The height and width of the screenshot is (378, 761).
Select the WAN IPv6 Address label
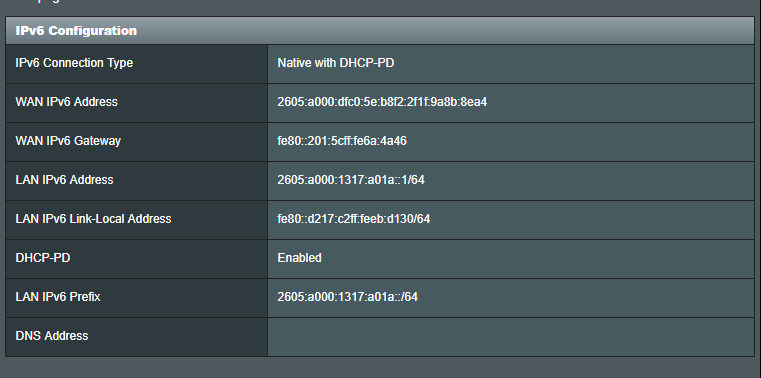pos(66,102)
